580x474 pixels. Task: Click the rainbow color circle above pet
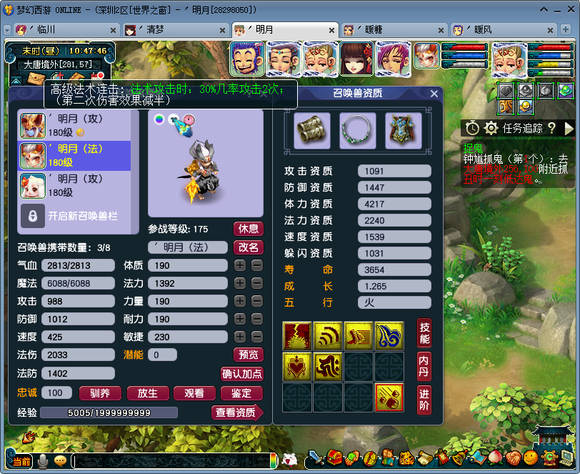(159, 119)
